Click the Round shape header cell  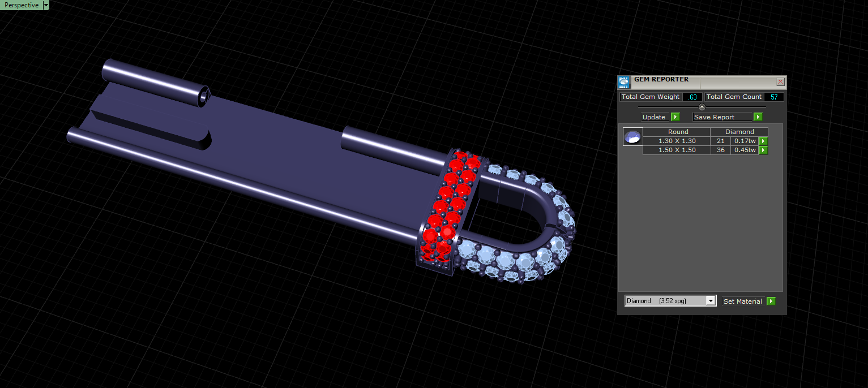(677, 132)
